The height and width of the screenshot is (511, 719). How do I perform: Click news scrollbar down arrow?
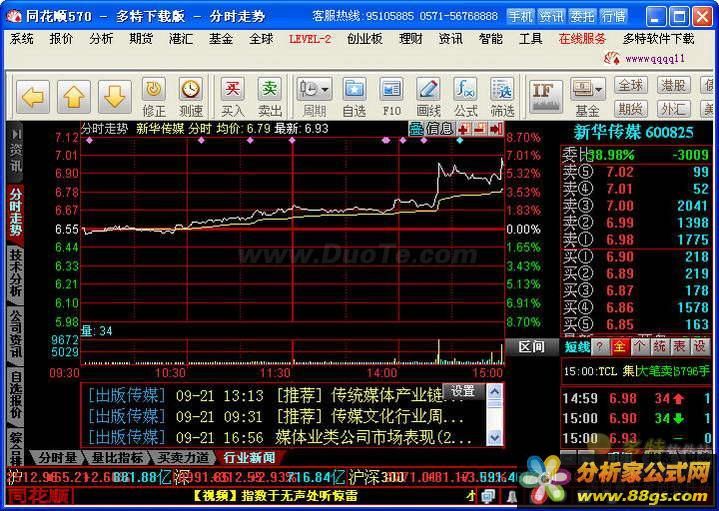click(494, 437)
